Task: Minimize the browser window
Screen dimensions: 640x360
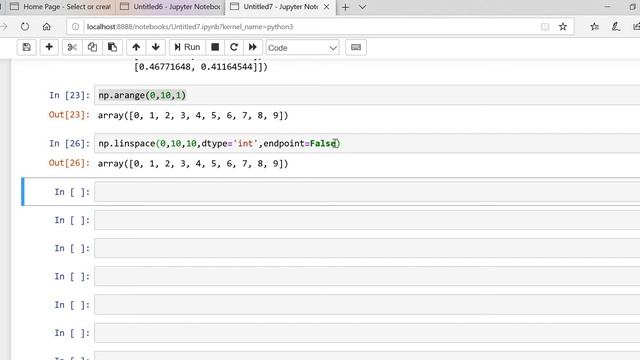Action: tap(607, 7)
